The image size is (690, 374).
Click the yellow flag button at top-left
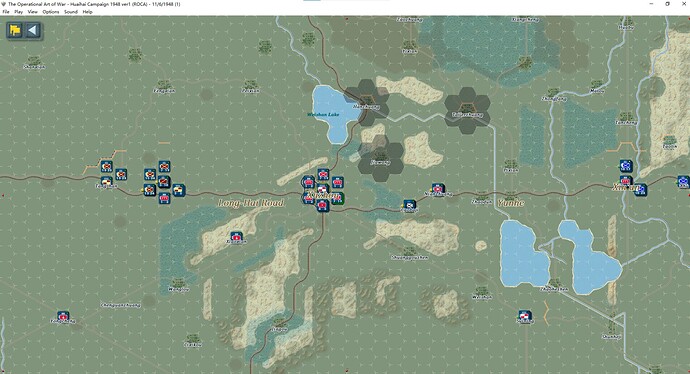[15, 30]
